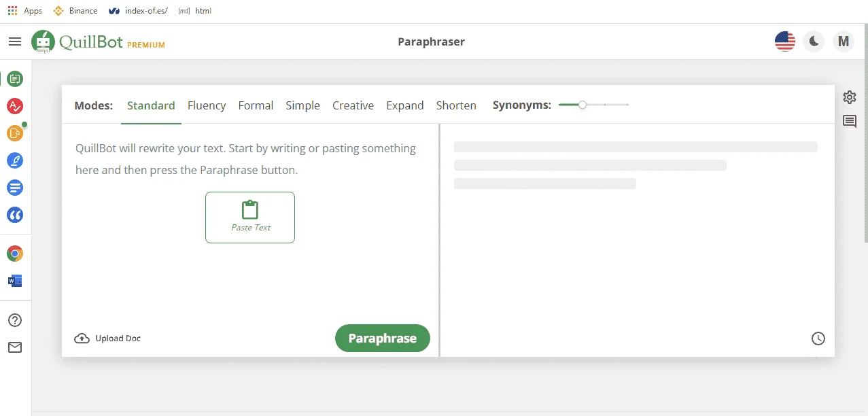This screenshot has height=416, width=868.
Task: Open the Citation Generator quote icon
Action: pyautogui.click(x=15, y=215)
